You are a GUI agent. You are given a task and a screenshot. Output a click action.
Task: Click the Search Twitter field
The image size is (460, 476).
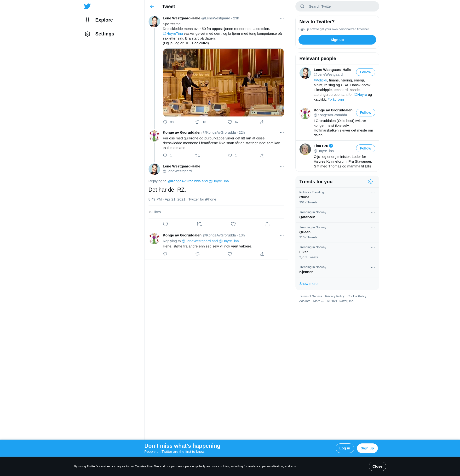tap(337, 6)
